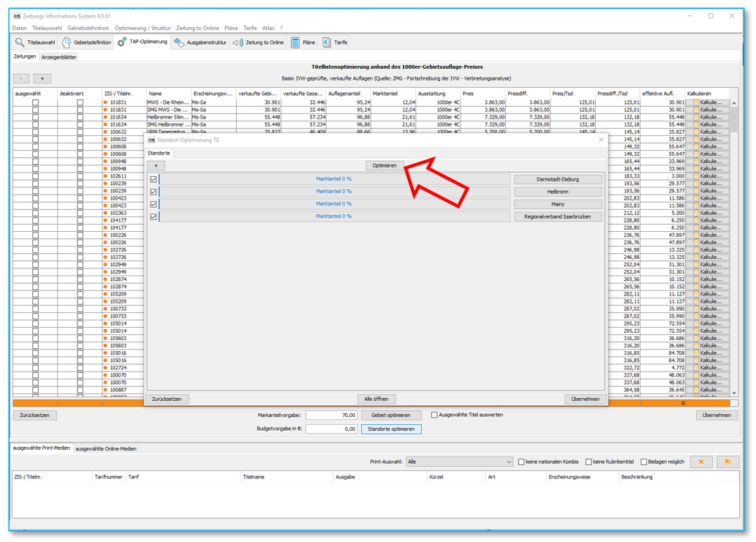Open the Print-Auswahl dropdown
Image resolution: width=756 pixels, height=542 pixels.
tap(459, 462)
